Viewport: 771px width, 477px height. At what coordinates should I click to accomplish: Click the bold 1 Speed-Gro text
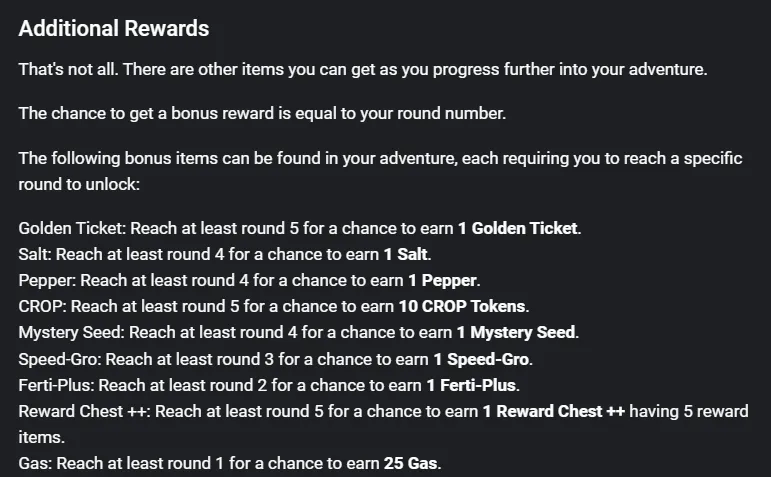[481, 359]
